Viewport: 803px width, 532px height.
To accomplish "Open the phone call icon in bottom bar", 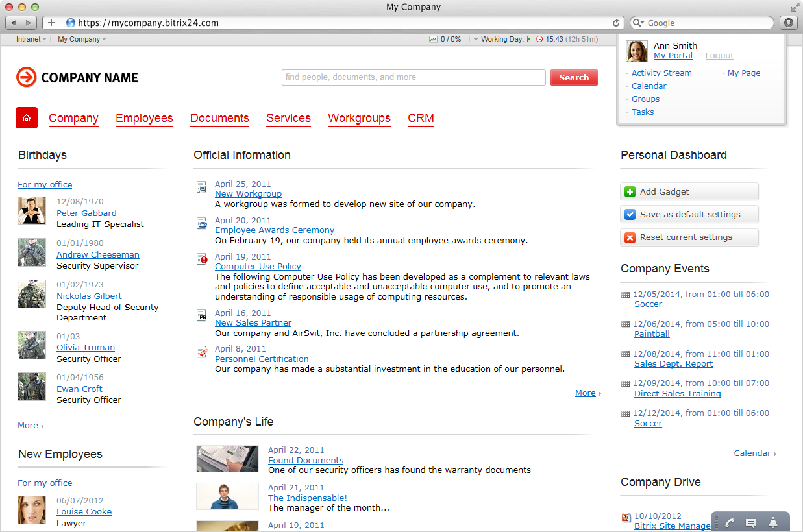I will click(730, 523).
